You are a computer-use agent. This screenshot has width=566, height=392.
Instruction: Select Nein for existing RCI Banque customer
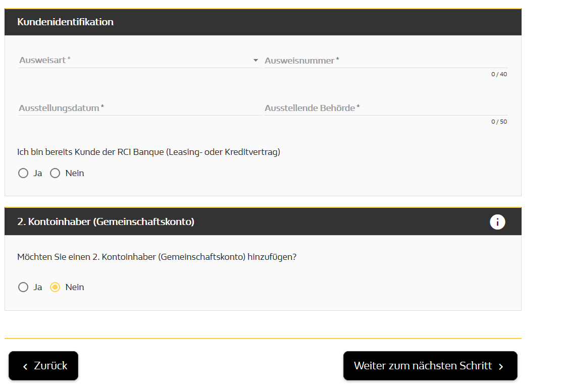tap(55, 173)
